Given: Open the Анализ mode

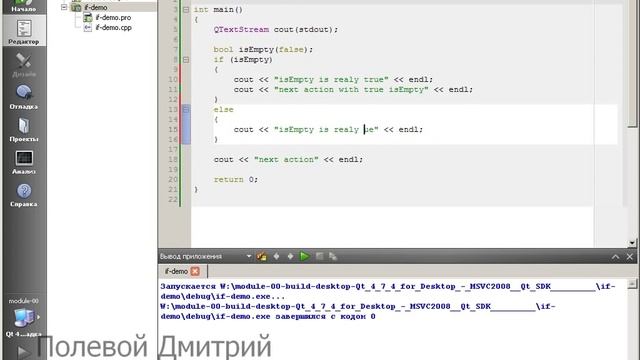Looking at the screenshot, I should [24, 162].
